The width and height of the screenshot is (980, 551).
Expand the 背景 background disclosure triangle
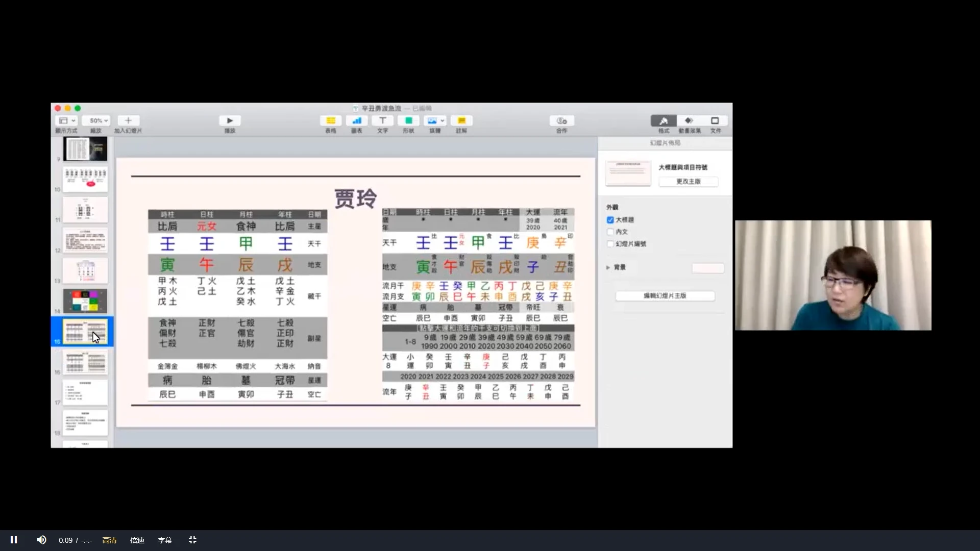(x=608, y=267)
